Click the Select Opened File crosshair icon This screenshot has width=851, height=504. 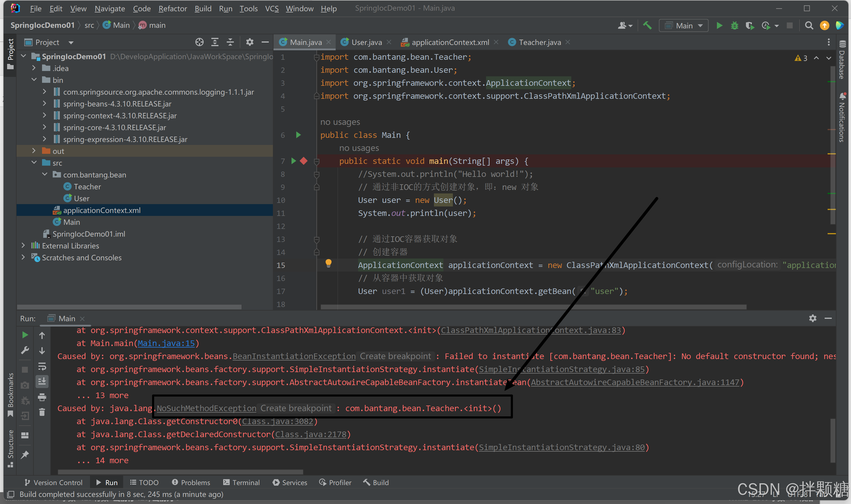pos(200,42)
